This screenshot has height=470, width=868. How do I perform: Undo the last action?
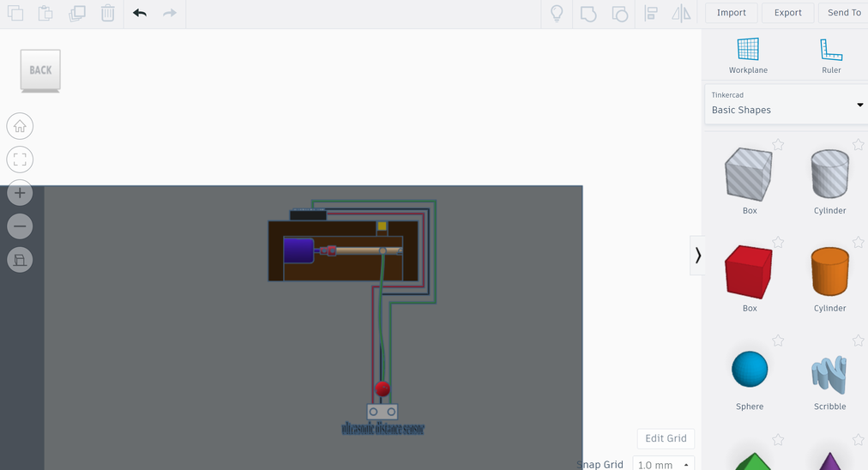(x=140, y=13)
